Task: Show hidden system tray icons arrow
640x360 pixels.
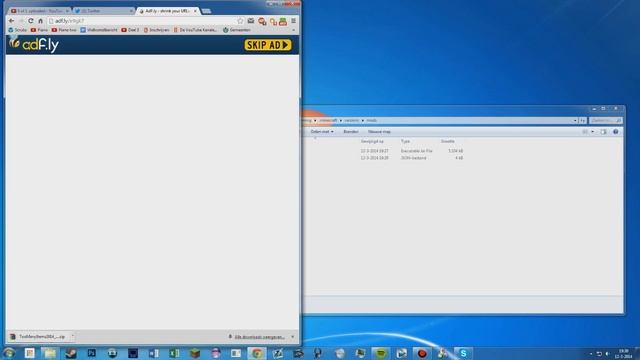Action: click(591, 354)
